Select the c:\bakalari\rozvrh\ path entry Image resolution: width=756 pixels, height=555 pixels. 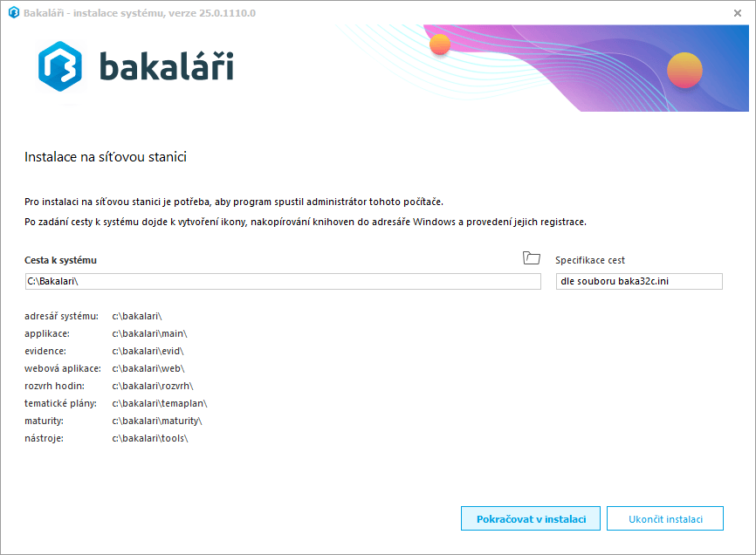[152, 386]
